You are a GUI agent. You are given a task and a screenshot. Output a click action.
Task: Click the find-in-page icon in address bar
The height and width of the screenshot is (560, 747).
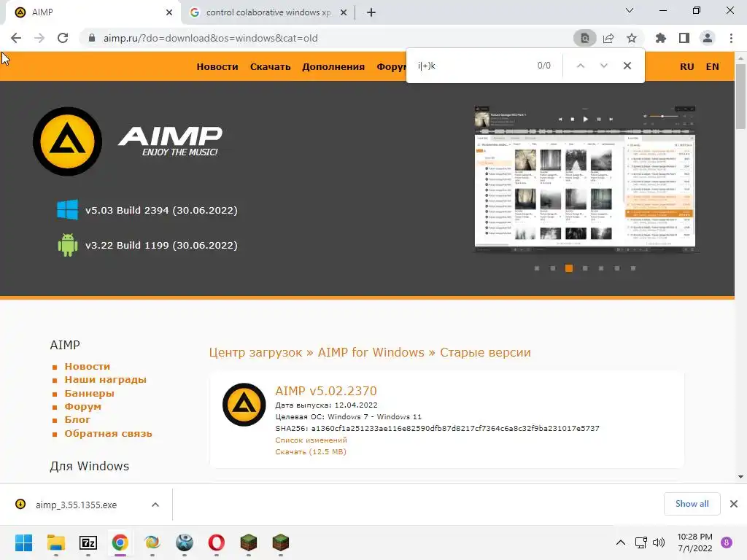pos(584,38)
